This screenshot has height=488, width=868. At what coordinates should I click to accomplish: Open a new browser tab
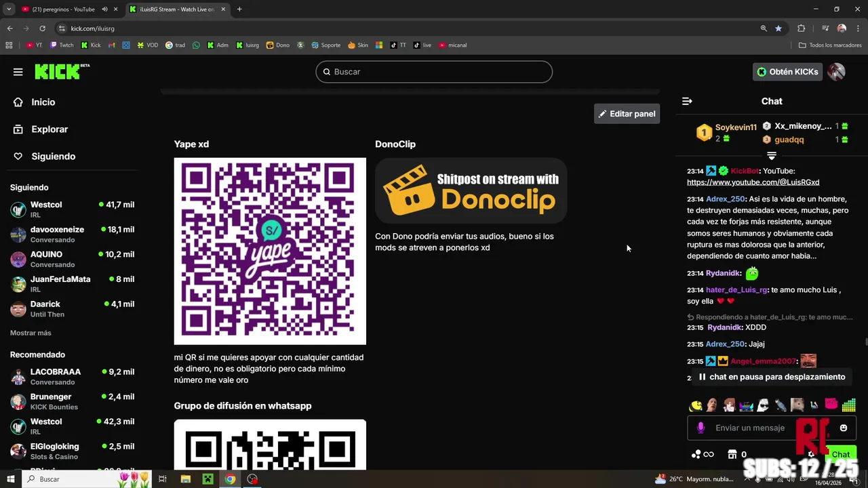coord(239,9)
